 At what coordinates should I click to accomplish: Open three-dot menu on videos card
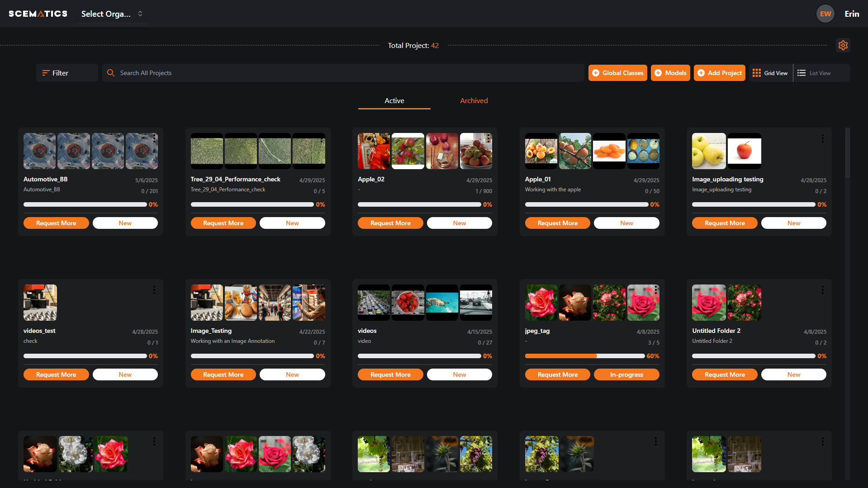(x=489, y=290)
